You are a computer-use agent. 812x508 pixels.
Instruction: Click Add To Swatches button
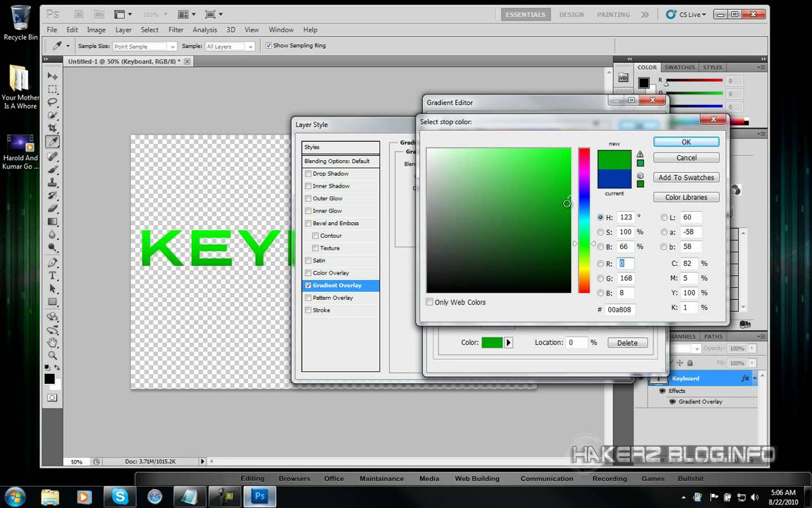click(x=686, y=177)
